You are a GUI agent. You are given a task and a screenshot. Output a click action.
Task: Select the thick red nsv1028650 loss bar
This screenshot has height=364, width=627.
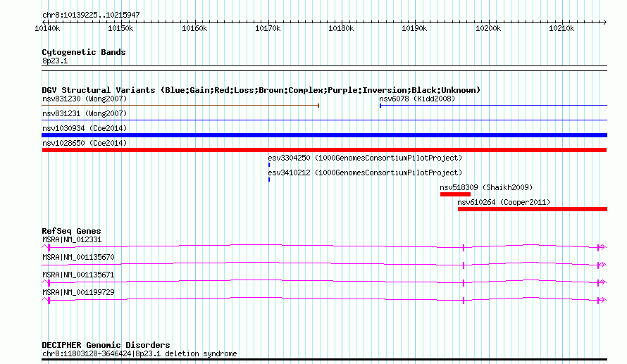pos(324,150)
